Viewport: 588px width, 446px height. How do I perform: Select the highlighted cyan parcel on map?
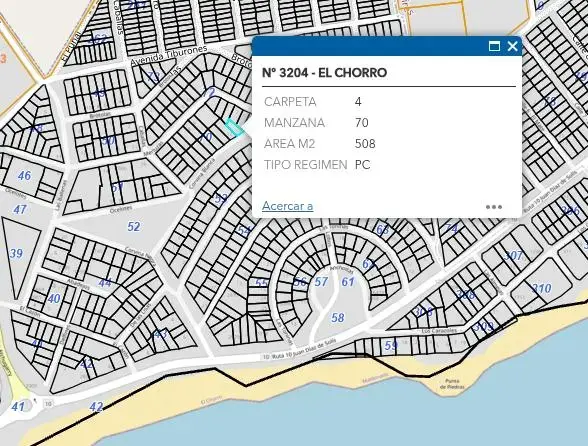(234, 128)
